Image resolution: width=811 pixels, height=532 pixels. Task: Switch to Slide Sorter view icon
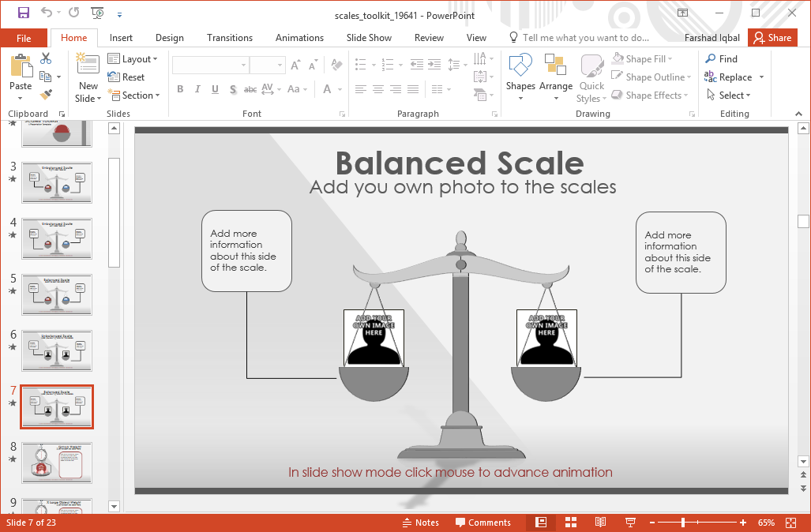pyautogui.click(x=571, y=523)
